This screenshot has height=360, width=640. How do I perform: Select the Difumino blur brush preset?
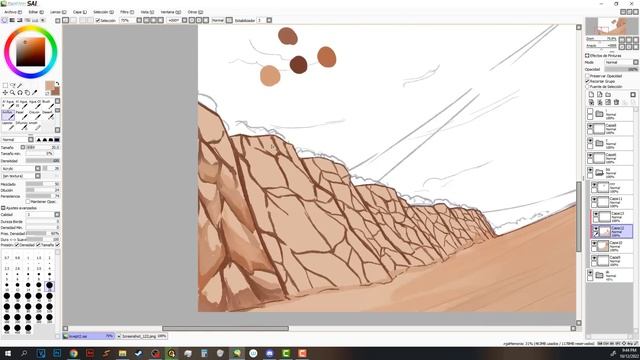click(x=21, y=126)
